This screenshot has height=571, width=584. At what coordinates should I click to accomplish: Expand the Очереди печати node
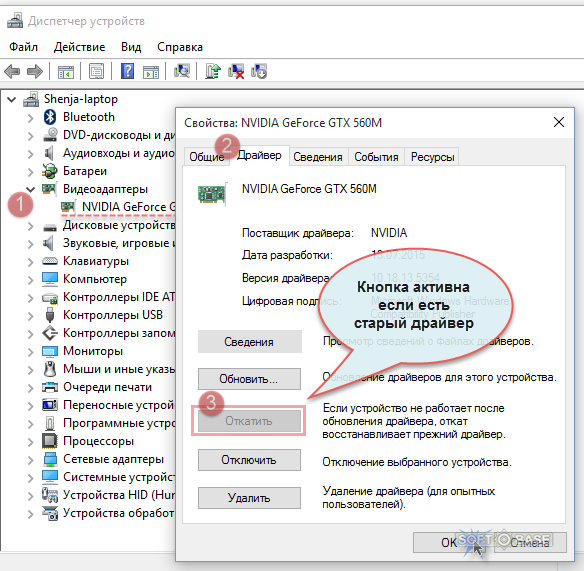(31, 388)
